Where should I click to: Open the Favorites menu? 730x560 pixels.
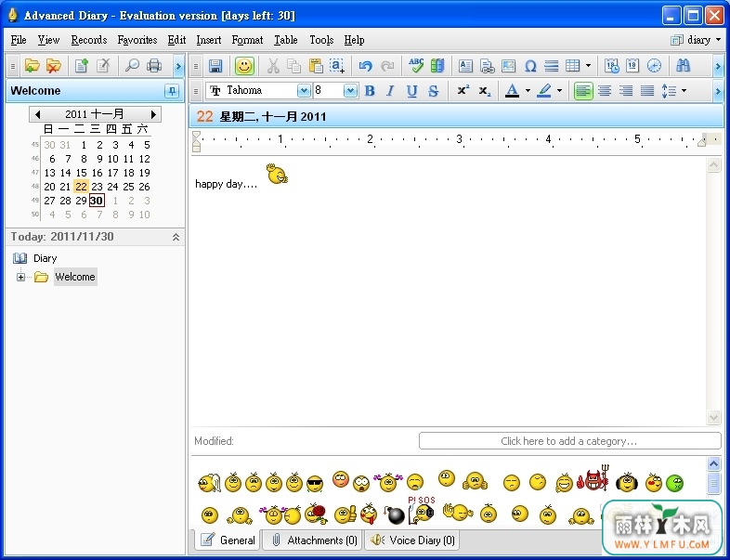click(x=137, y=40)
